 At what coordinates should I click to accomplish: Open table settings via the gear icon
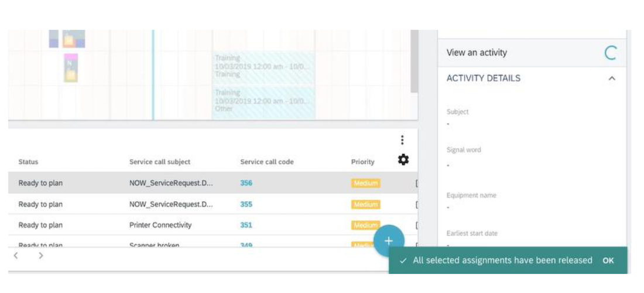[403, 159]
